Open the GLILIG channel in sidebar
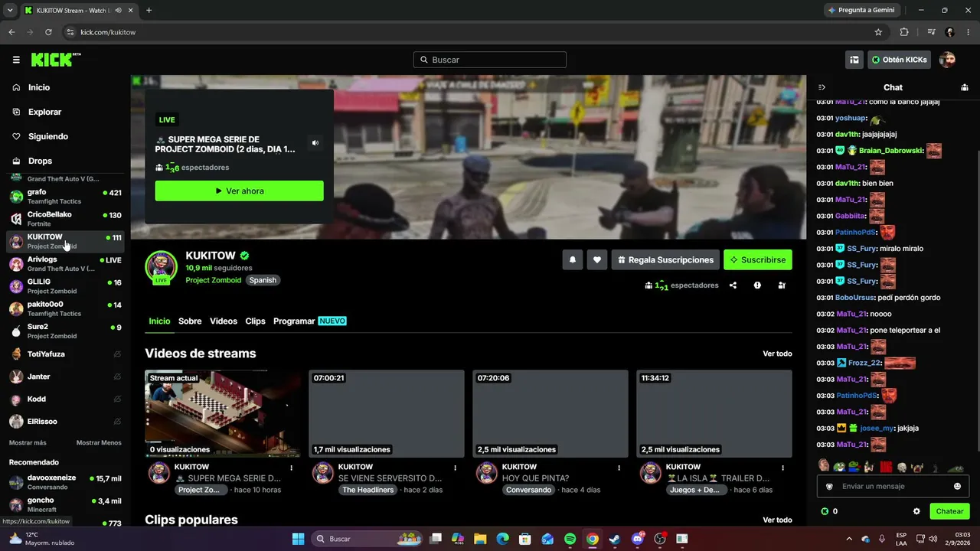This screenshot has width=980, height=551. [x=65, y=286]
